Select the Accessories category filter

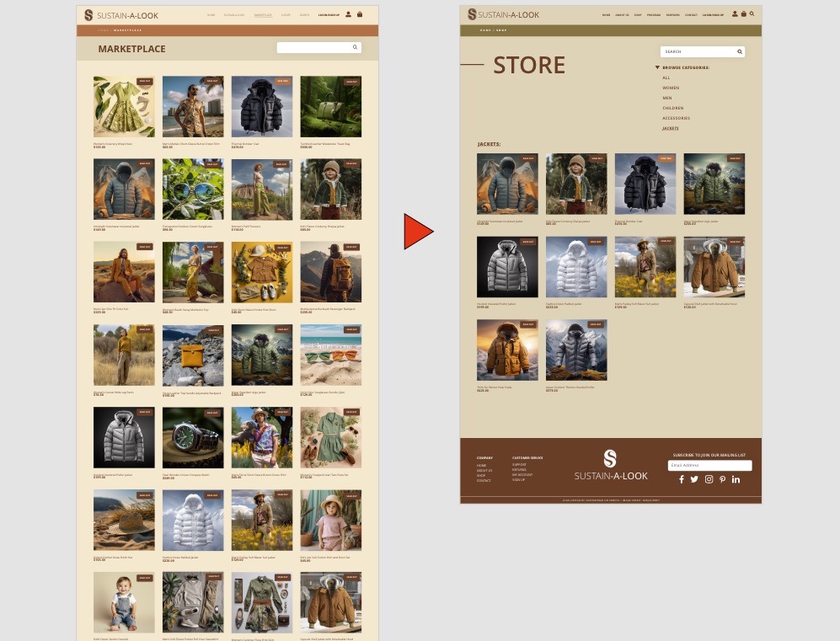click(x=676, y=118)
